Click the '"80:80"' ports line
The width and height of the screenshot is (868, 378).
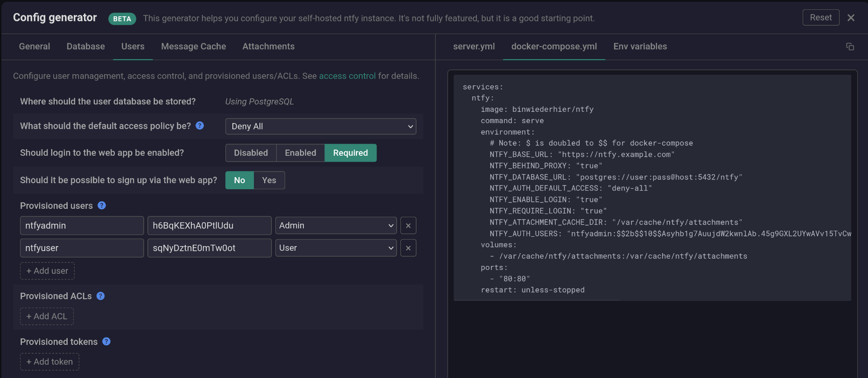(510, 279)
